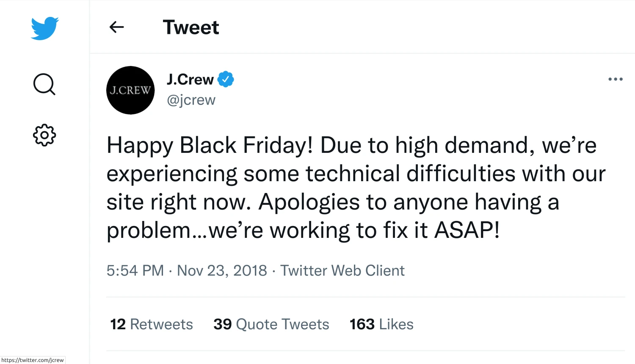Image resolution: width=635 pixels, height=364 pixels.
Task: Click the 'Happy Black Friday!' opening phrase
Action: [x=210, y=145]
